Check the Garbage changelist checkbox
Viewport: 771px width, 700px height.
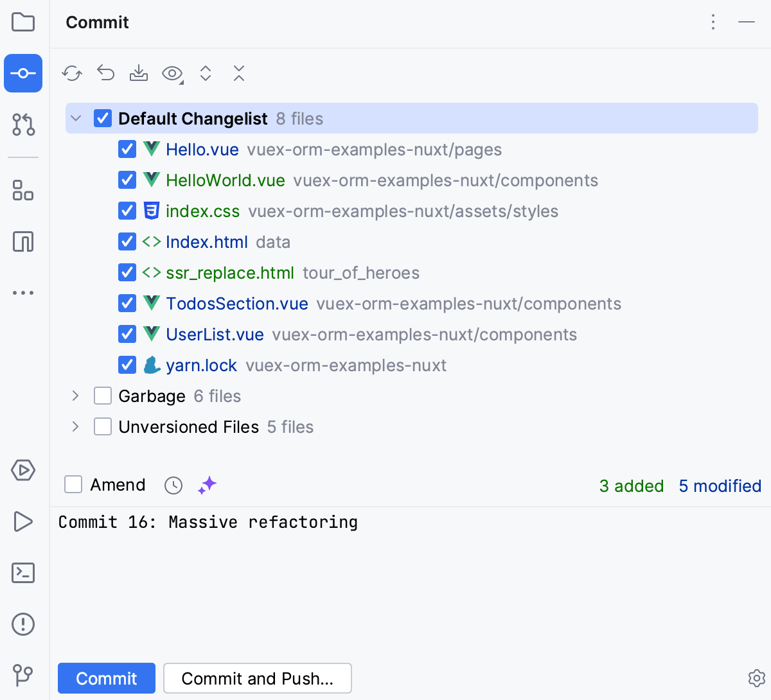pyautogui.click(x=103, y=396)
